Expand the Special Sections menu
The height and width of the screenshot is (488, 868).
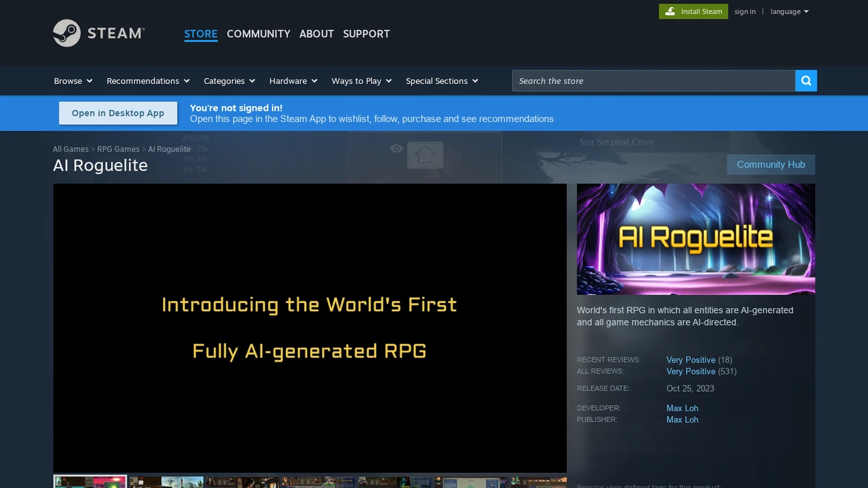442,81
